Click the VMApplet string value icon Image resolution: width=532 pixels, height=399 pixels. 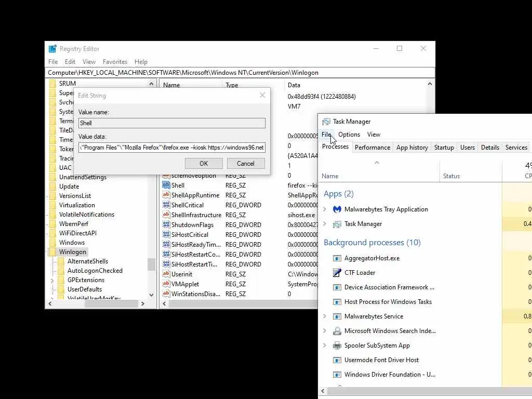click(x=166, y=284)
